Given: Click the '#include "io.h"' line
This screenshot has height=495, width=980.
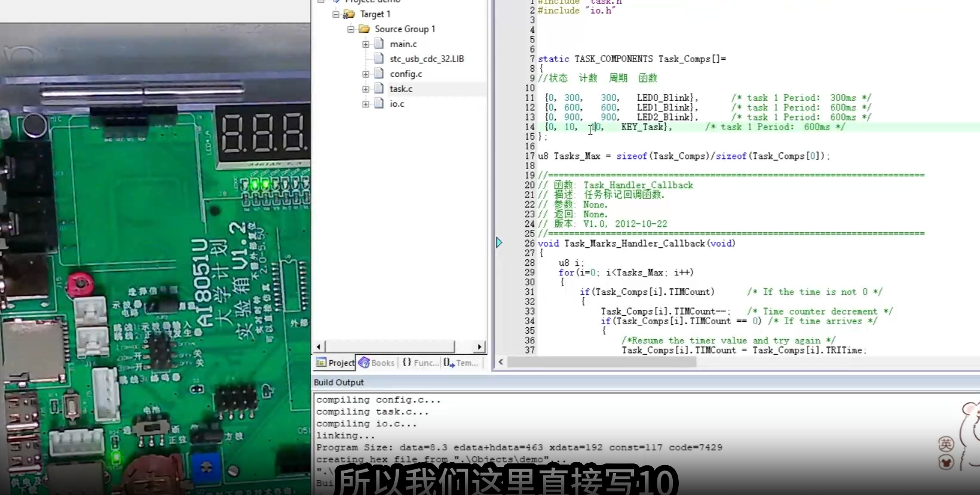Looking at the screenshot, I should (x=576, y=11).
